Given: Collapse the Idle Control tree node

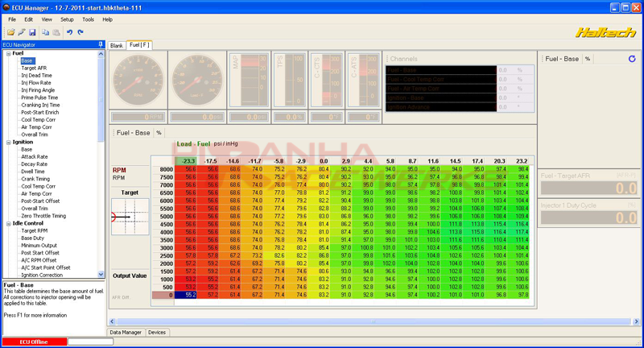Looking at the screenshot, I should point(7,223).
